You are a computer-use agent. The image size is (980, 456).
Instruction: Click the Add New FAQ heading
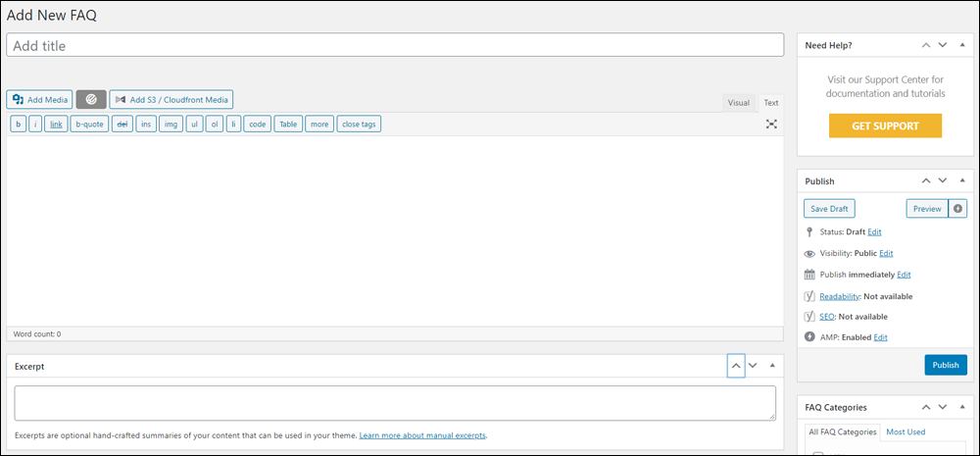[x=51, y=15]
